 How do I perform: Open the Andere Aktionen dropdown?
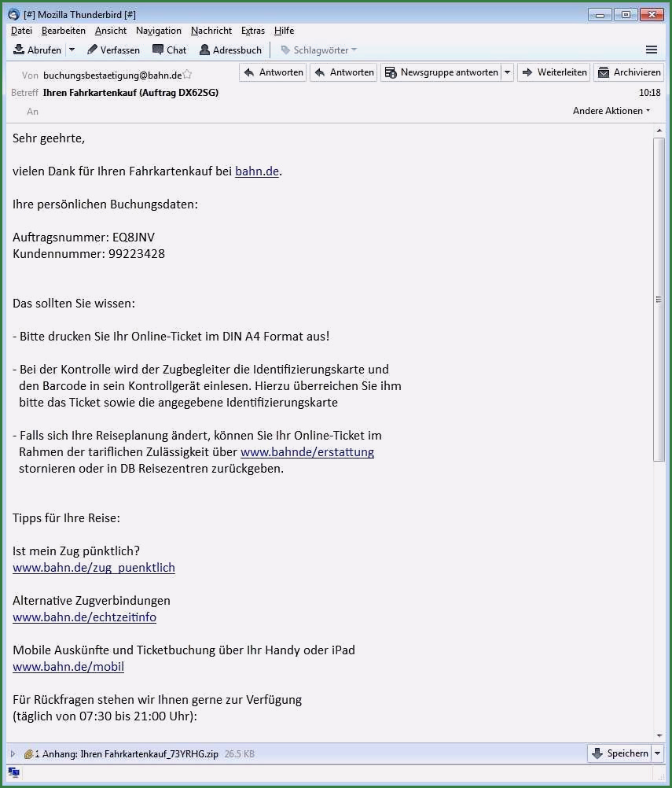[x=611, y=111]
